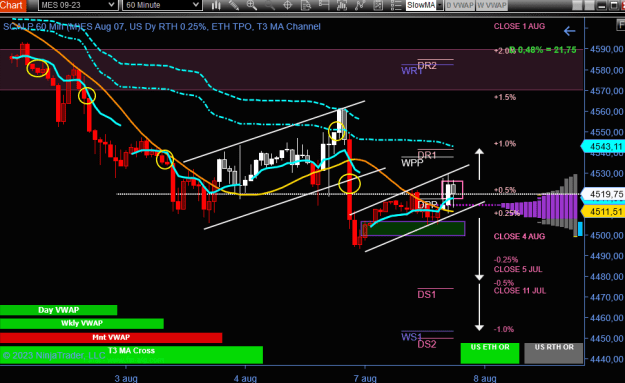Click the 8 aug date axis label
The width and height of the screenshot is (625, 383).
485,378
